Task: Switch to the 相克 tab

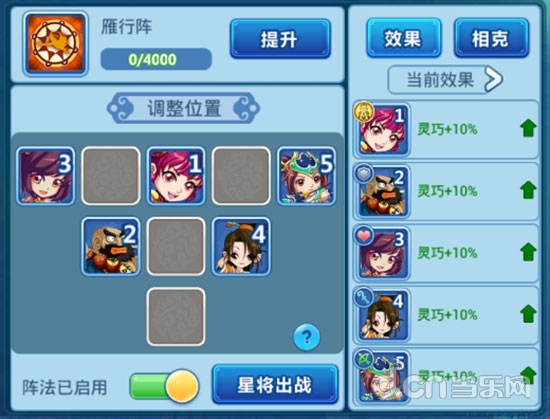Action: coord(491,38)
